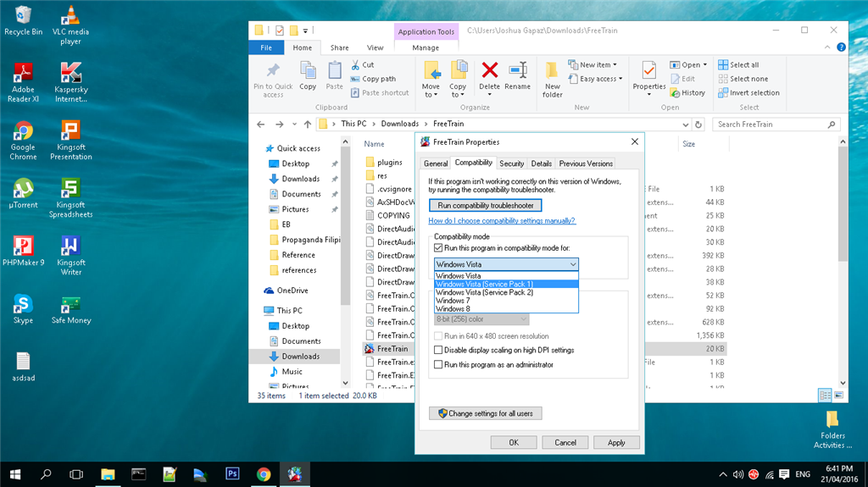
Task: Click the Edit item in Open group
Action: 682,79
